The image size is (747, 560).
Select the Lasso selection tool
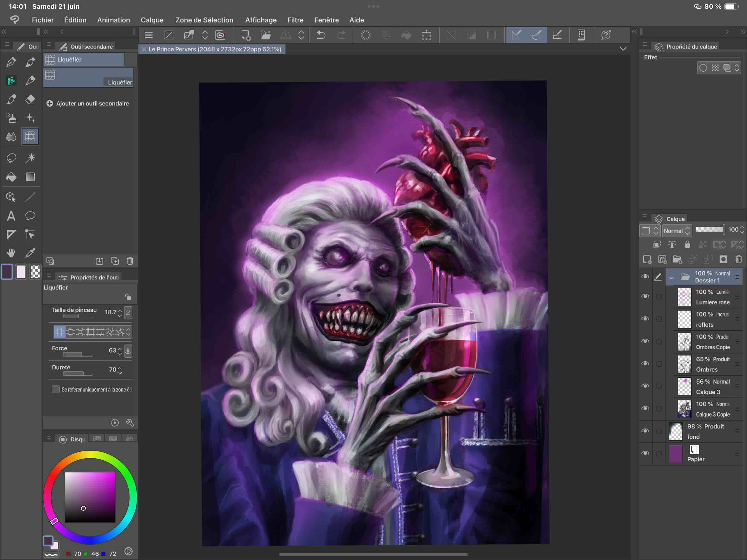11,158
